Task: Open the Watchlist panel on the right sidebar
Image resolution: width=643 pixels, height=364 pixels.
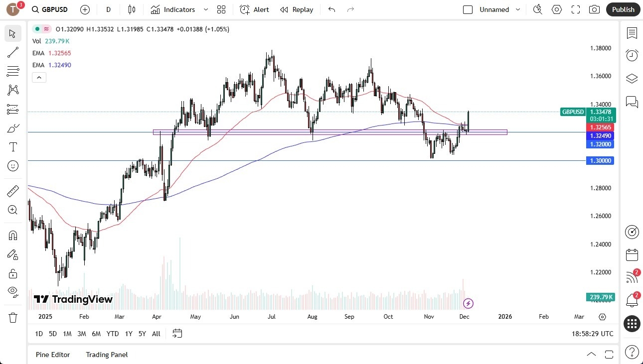Action: (632, 33)
